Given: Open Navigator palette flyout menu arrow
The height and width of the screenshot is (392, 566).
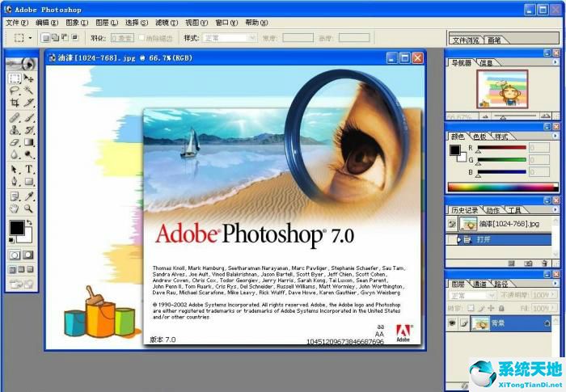Looking at the screenshot, I should click(555, 62).
